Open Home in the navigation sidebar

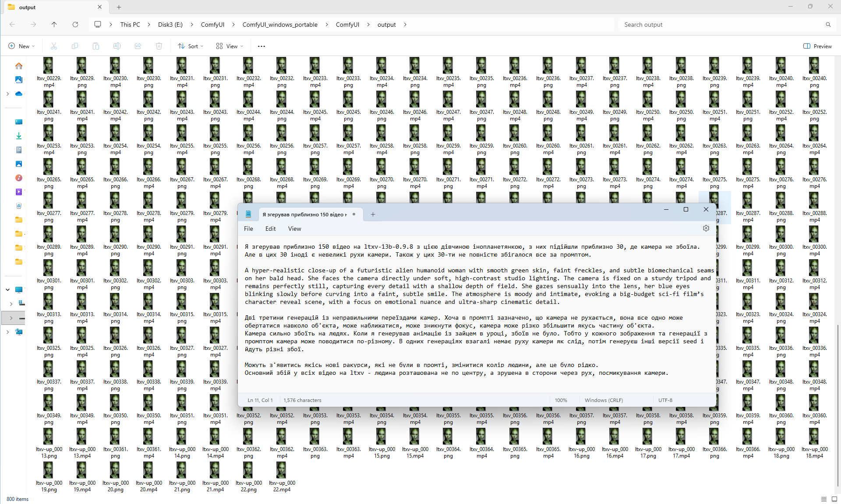19,66
